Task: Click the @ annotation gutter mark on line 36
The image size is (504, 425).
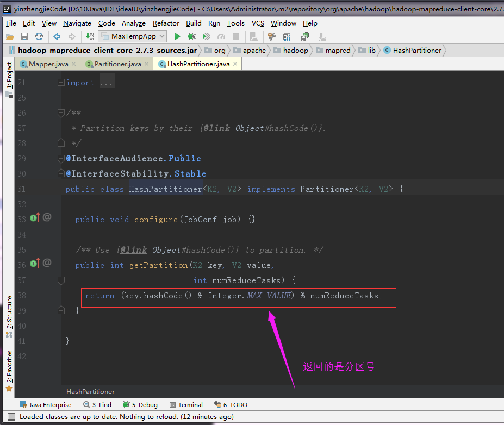Action: [x=47, y=263]
